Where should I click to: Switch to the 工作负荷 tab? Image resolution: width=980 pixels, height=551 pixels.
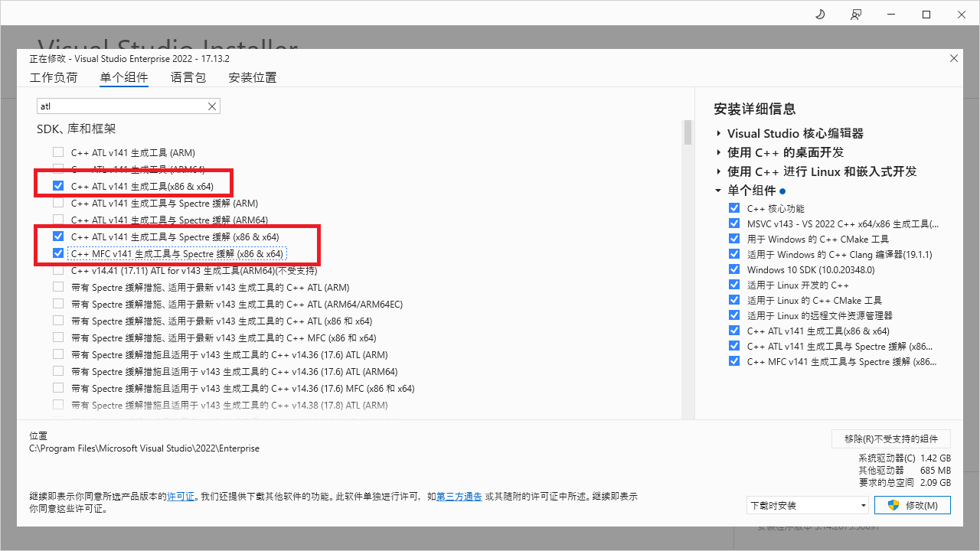click(54, 77)
